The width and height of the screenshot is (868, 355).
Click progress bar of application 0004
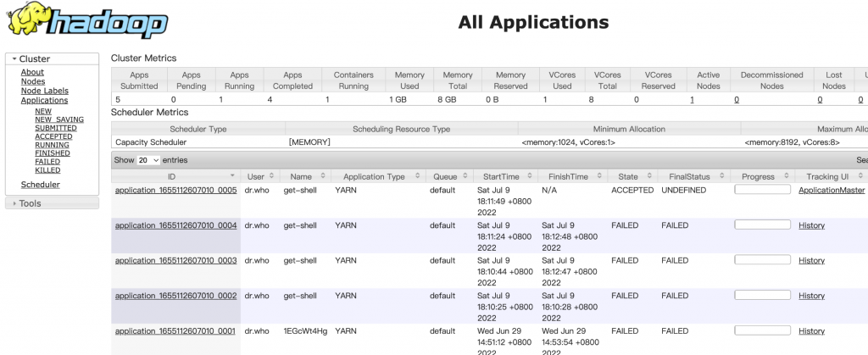coord(762,225)
